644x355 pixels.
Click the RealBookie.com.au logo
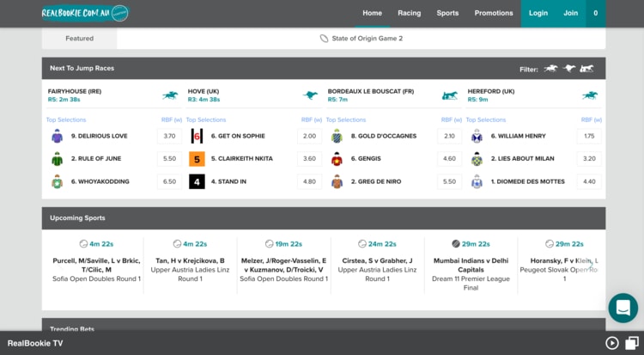pos(85,13)
